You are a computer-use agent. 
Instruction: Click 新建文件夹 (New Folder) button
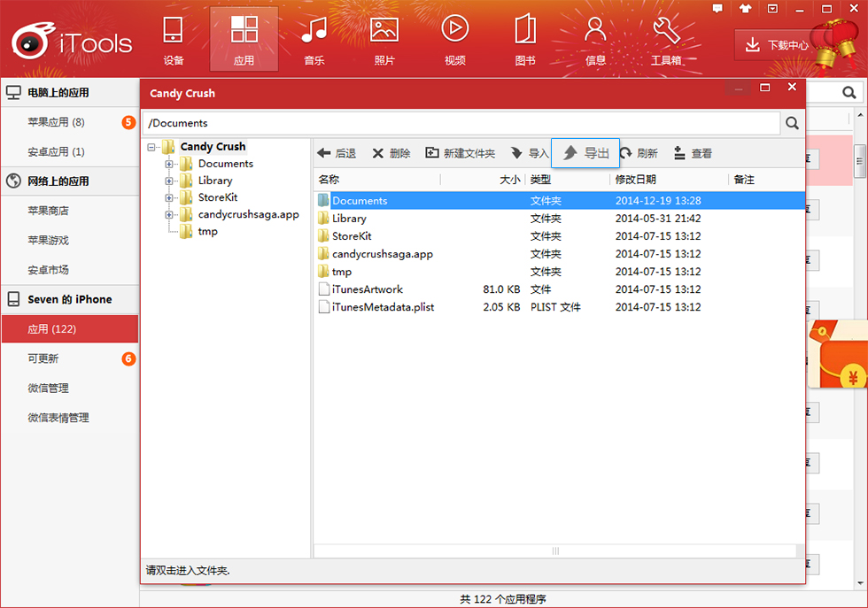(460, 153)
